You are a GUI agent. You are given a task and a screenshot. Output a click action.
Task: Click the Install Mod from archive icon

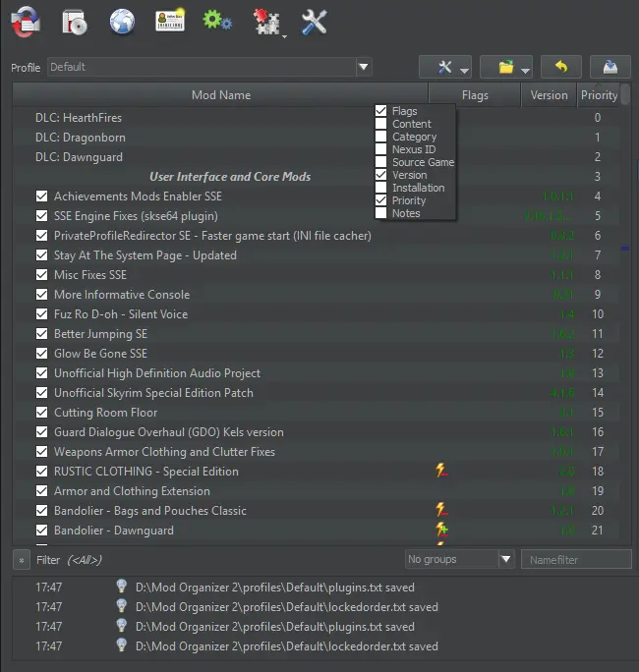[x=75, y=23]
